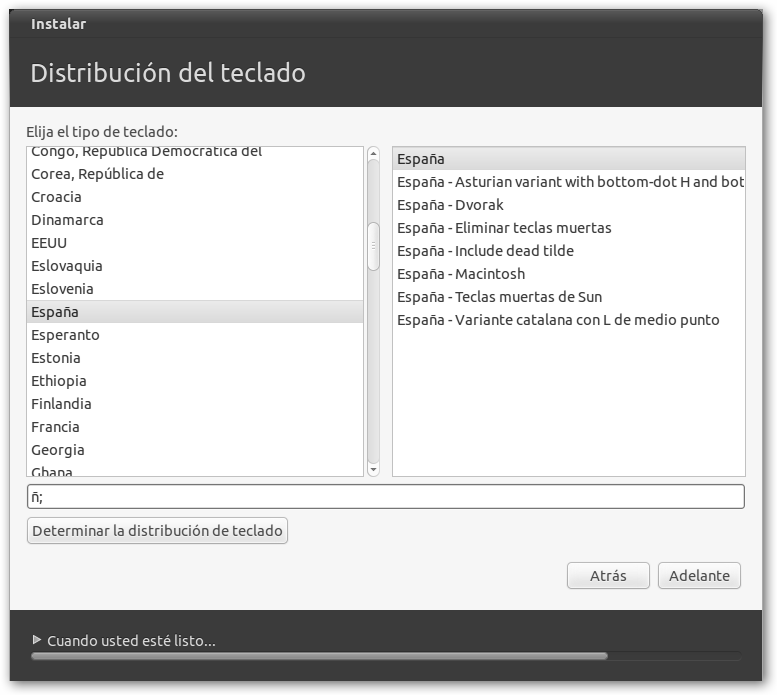Pick the España - Dvorak variant
Image resolution: width=777 pixels, height=695 pixels.
[450, 205]
